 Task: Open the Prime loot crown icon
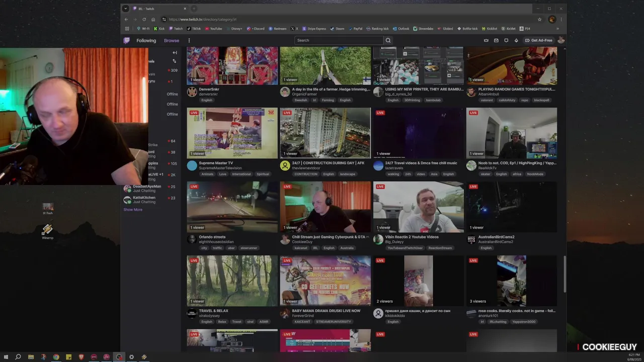pyautogui.click(x=486, y=40)
